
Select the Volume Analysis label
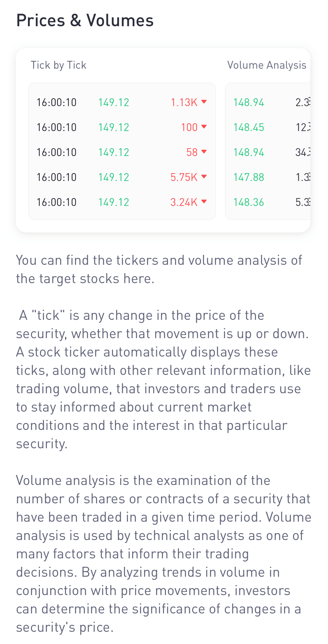coord(267,65)
